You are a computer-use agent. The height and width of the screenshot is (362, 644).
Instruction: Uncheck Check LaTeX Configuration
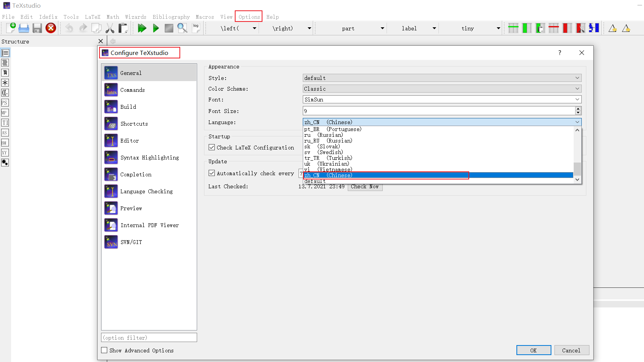pos(212,147)
